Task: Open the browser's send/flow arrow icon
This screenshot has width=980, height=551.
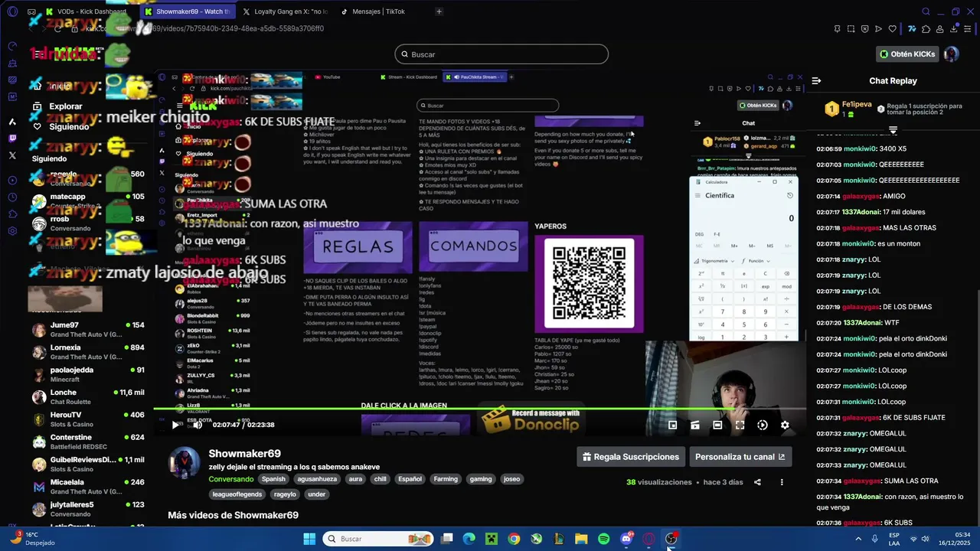Action: click(878, 29)
